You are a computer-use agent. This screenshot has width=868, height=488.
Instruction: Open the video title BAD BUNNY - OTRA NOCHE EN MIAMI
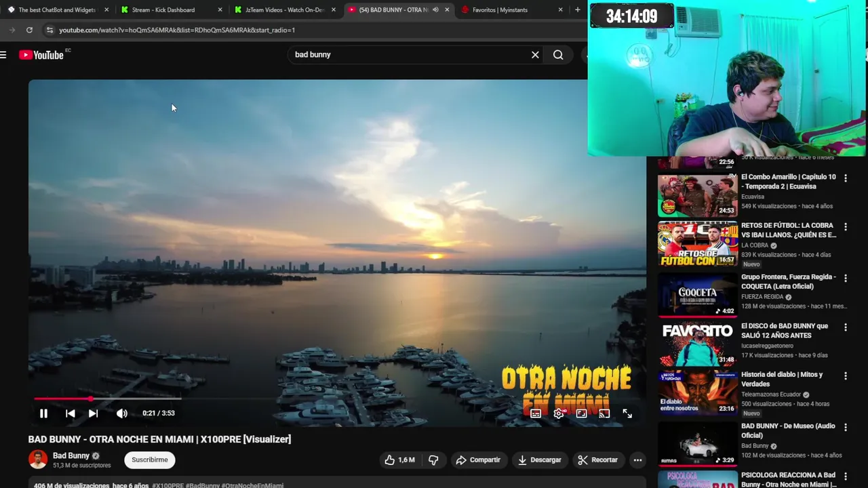(159, 439)
